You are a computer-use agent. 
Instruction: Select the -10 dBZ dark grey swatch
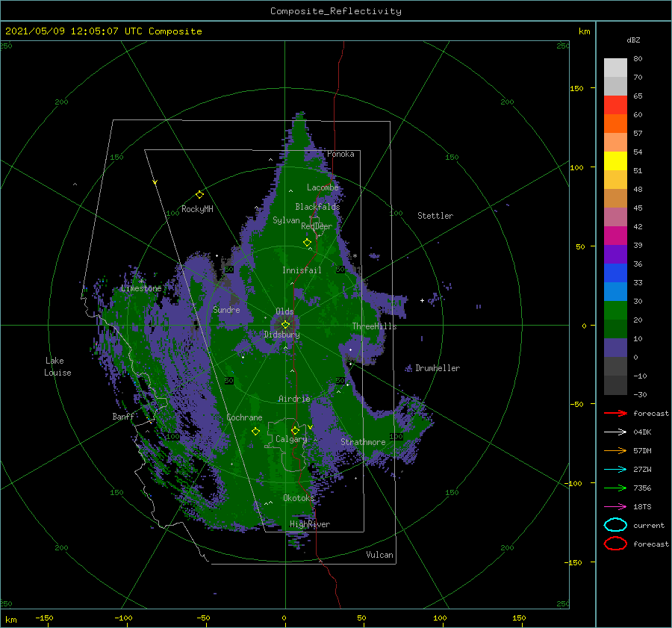coord(615,385)
